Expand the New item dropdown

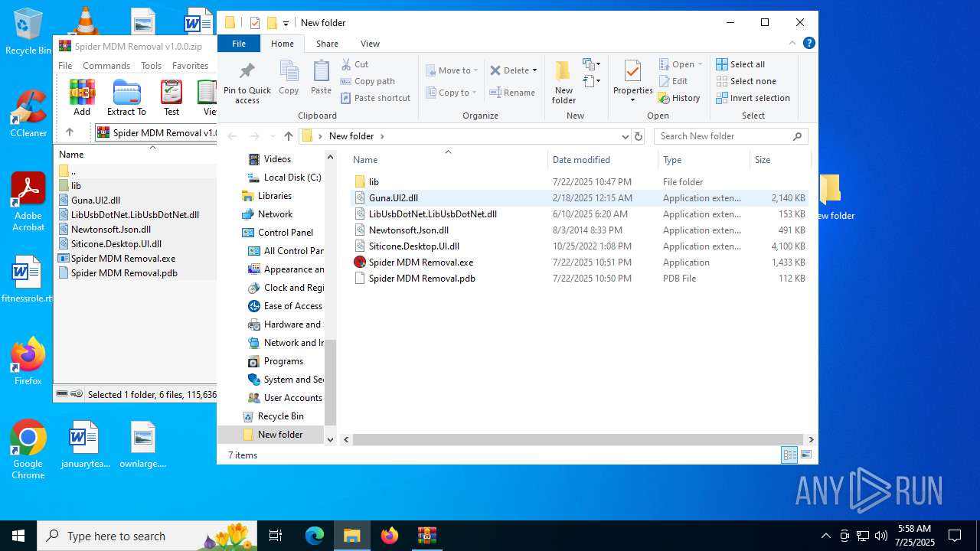[592, 64]
